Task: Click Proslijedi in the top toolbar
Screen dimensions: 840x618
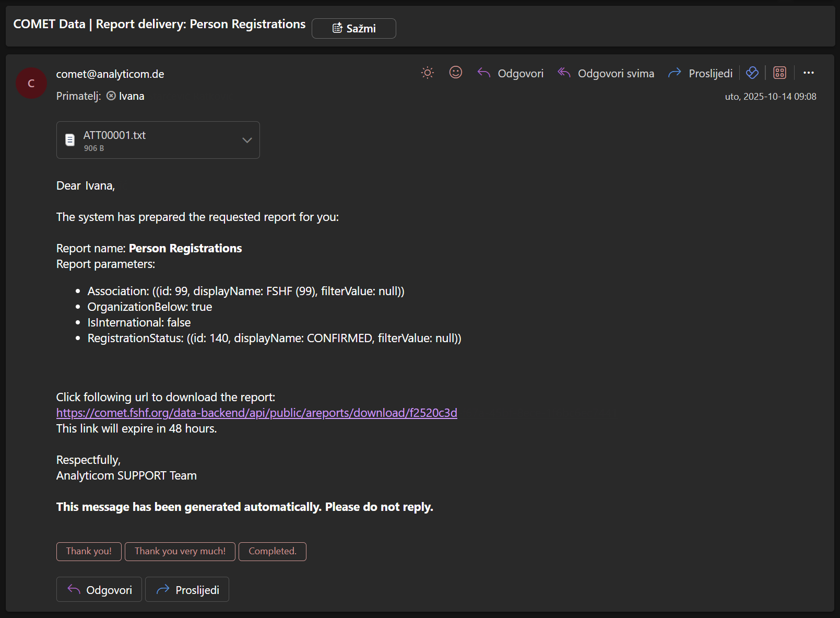Action: click(700, 74)
